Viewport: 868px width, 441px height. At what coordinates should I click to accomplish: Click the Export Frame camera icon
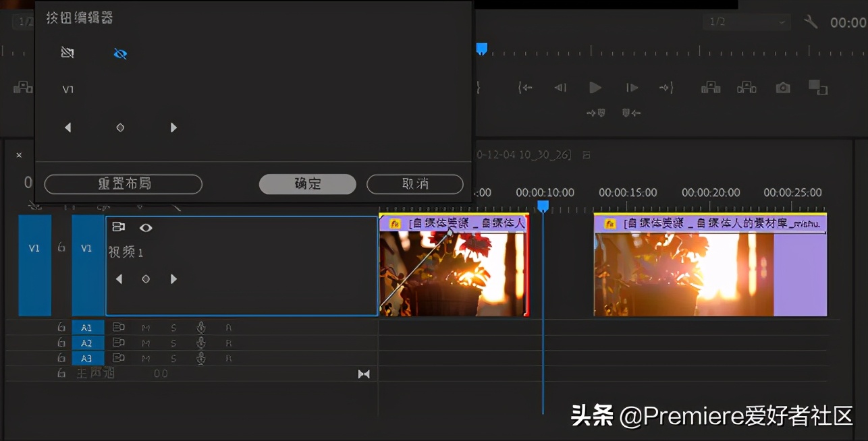tap(782, 88)
